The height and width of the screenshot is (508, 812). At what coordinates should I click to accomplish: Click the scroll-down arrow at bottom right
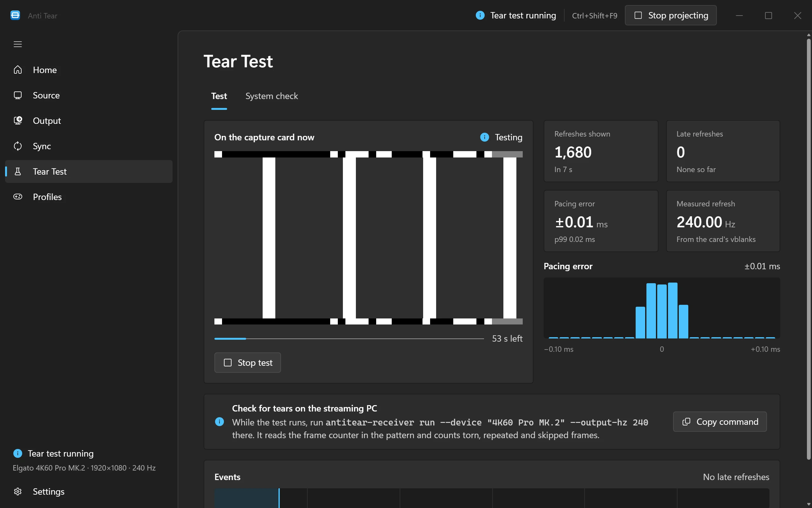point(809,504)
